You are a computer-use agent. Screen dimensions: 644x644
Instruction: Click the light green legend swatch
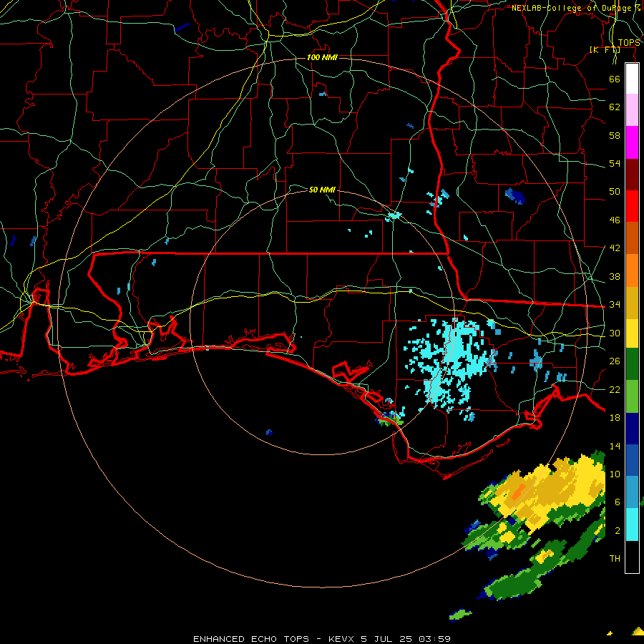pyautogui.click(x=632, y=396)
